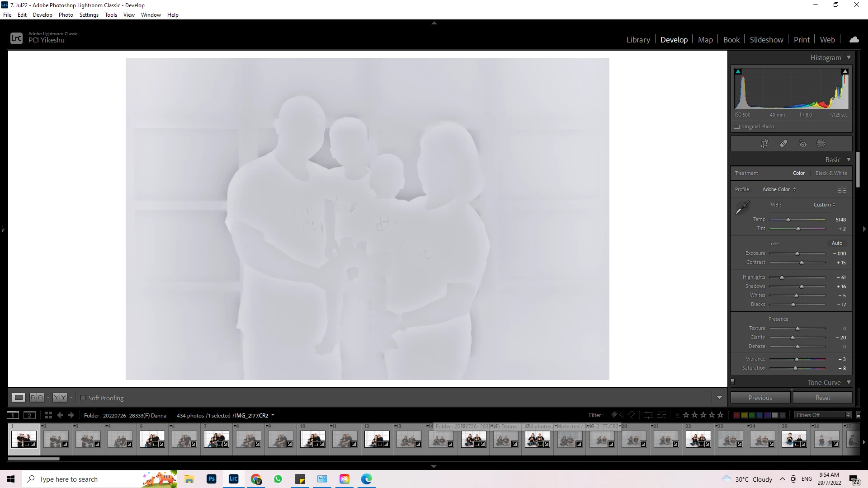Click the Previous button

tap(760, 398)
